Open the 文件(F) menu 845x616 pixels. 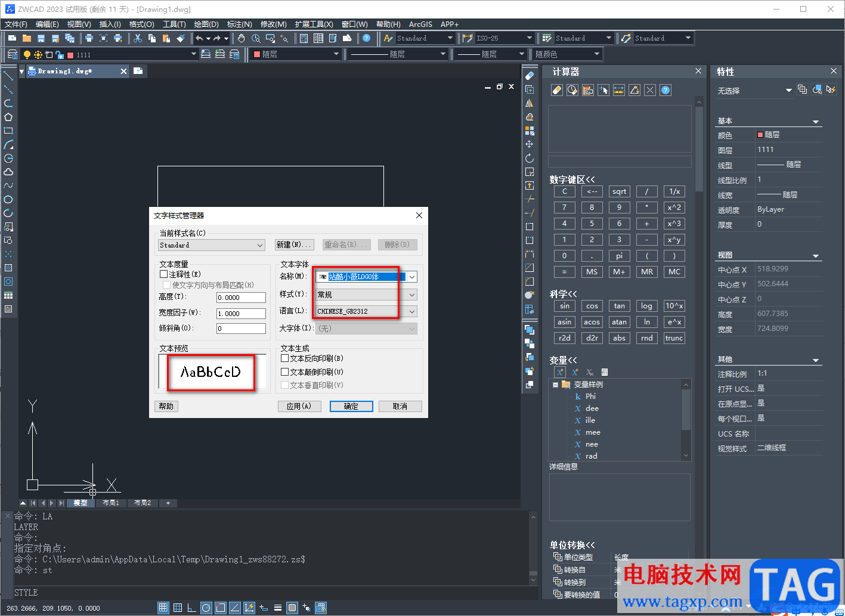tap(16, 24)
